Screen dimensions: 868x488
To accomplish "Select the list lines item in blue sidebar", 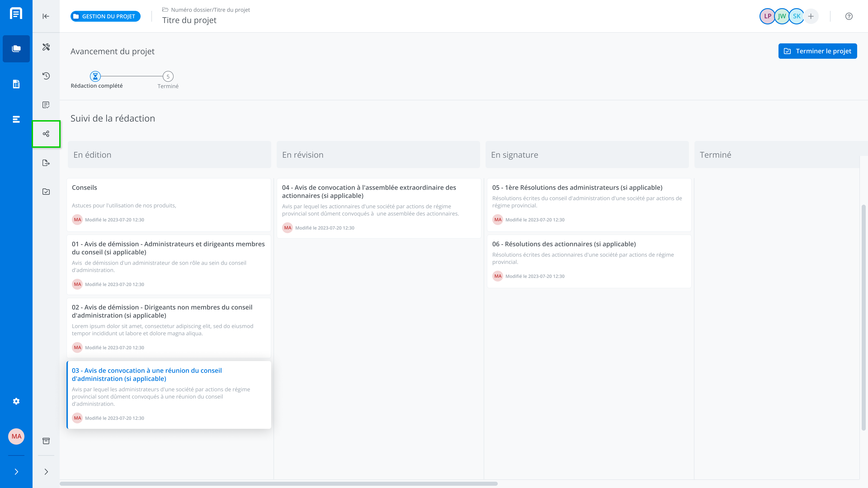I will pyautogui.click(x=16, y=119).
